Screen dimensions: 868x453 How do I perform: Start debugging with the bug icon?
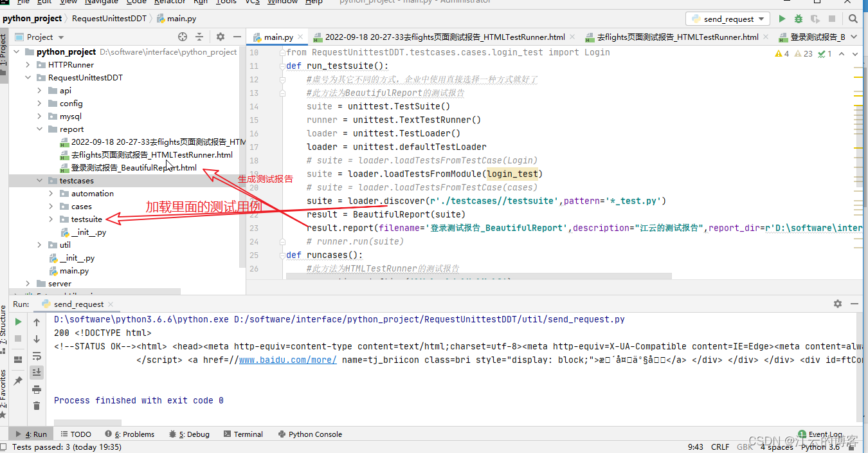click(799, 19)
